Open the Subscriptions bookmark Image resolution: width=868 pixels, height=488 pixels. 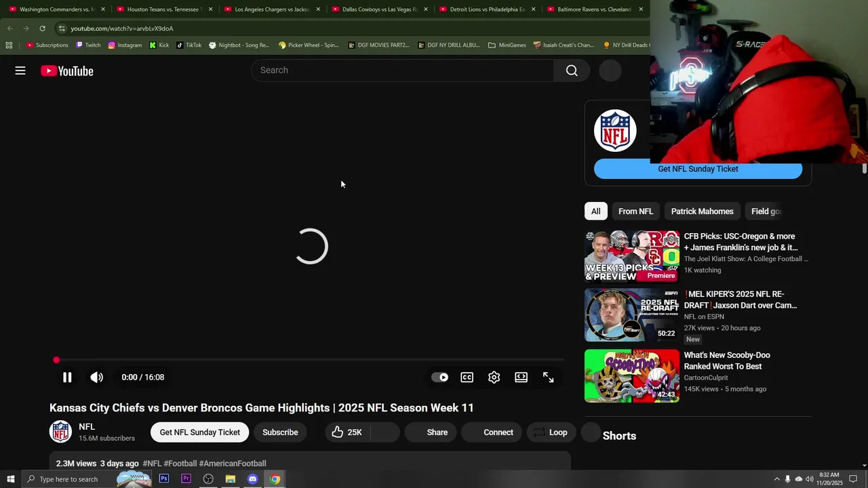point(47,45)
